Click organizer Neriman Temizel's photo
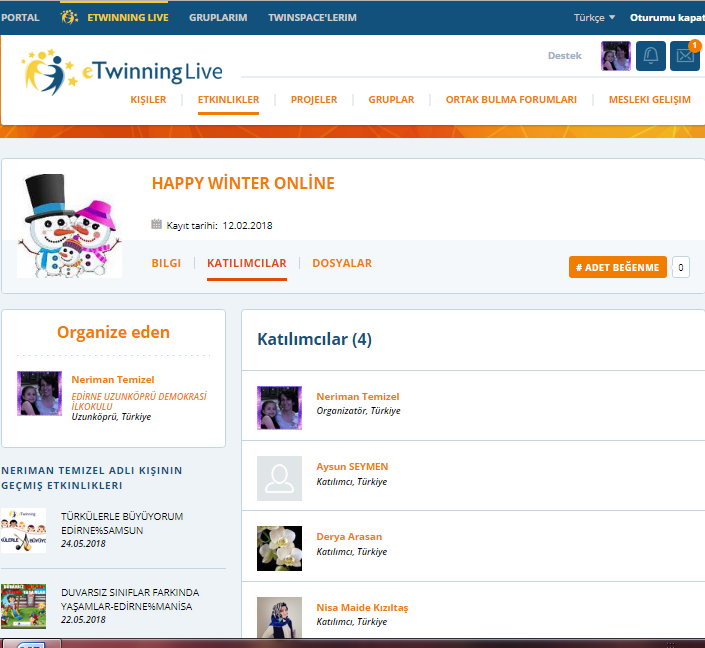 40,393
